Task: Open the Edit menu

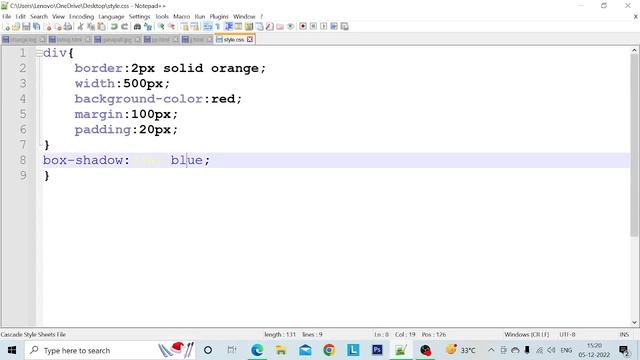Action: tap(20, 17)
